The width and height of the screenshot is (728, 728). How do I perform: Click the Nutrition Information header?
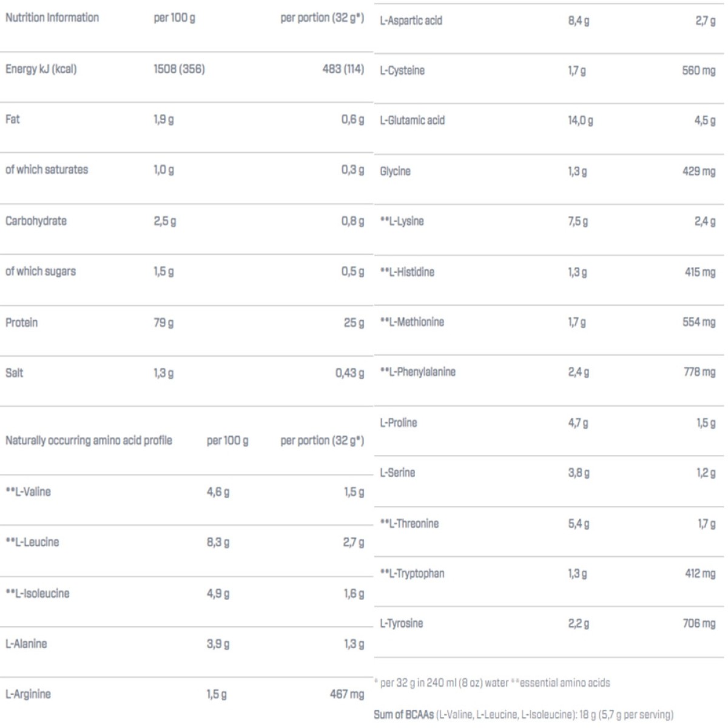pos(52,18)
